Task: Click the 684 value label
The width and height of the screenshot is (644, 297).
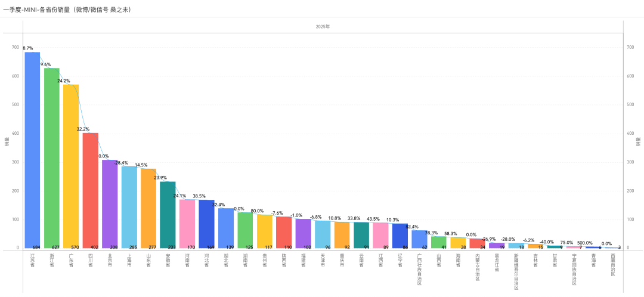Action: pyautogui.click(x=36, y=247)
